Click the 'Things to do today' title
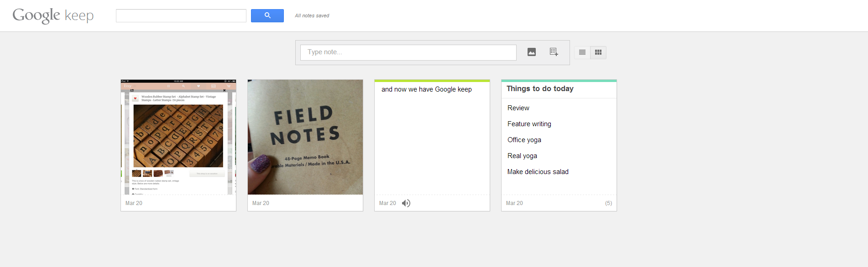This screenshot has width=868, height=267. (540, 89)
